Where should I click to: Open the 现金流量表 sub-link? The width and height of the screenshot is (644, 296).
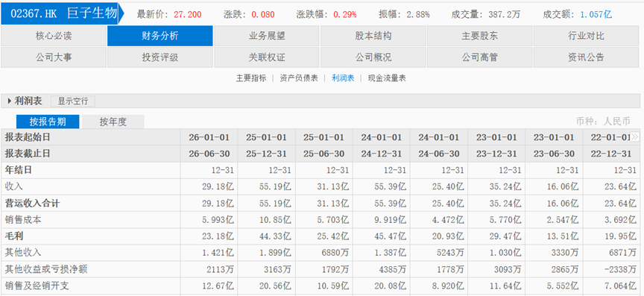click(387, 78)
